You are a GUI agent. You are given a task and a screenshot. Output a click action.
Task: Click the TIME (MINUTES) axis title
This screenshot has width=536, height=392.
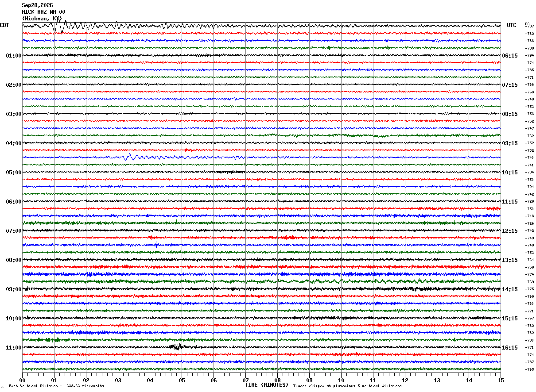point(267,385)
